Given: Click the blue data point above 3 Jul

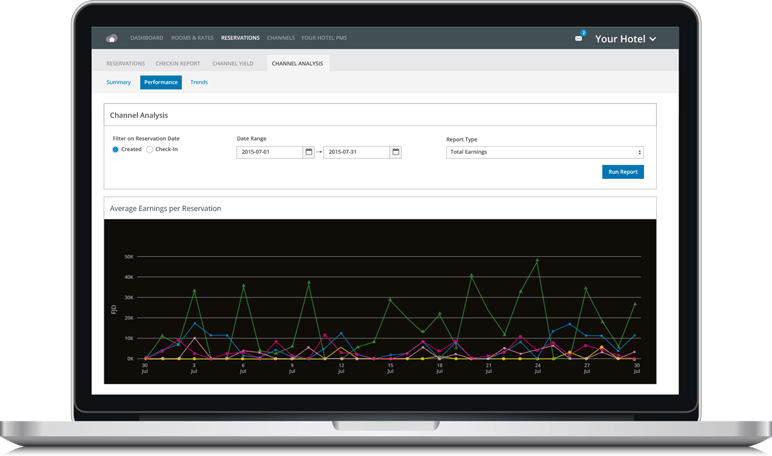Looking at the screenshot, I should click(195, 324).
